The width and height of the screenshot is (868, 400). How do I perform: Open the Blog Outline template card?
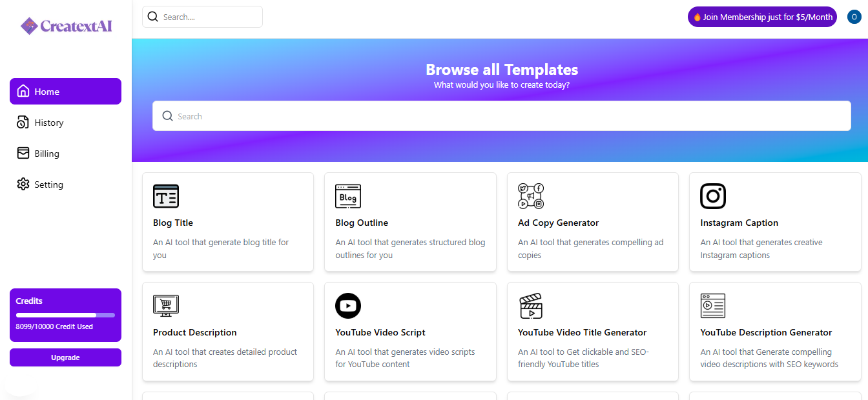click(x=410, y=222)
